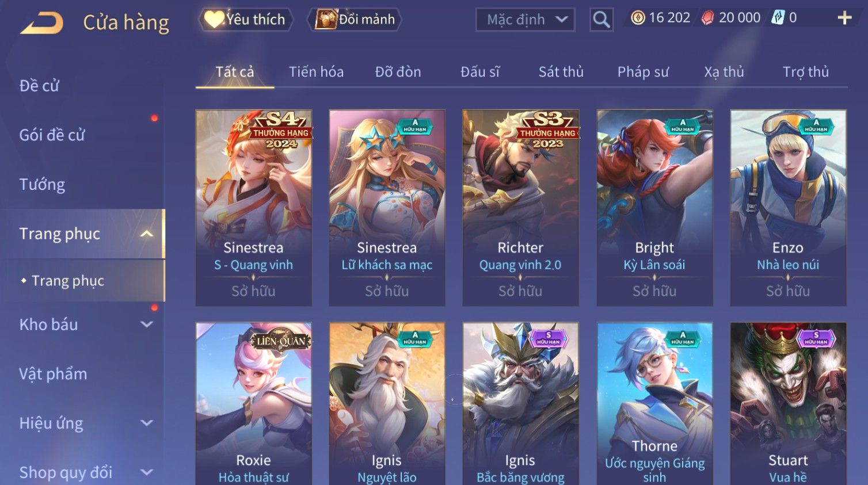Viewport: 868px width, 485px height.
Task: Switch to the Sát thủ tab
Action: click(561, 72)
